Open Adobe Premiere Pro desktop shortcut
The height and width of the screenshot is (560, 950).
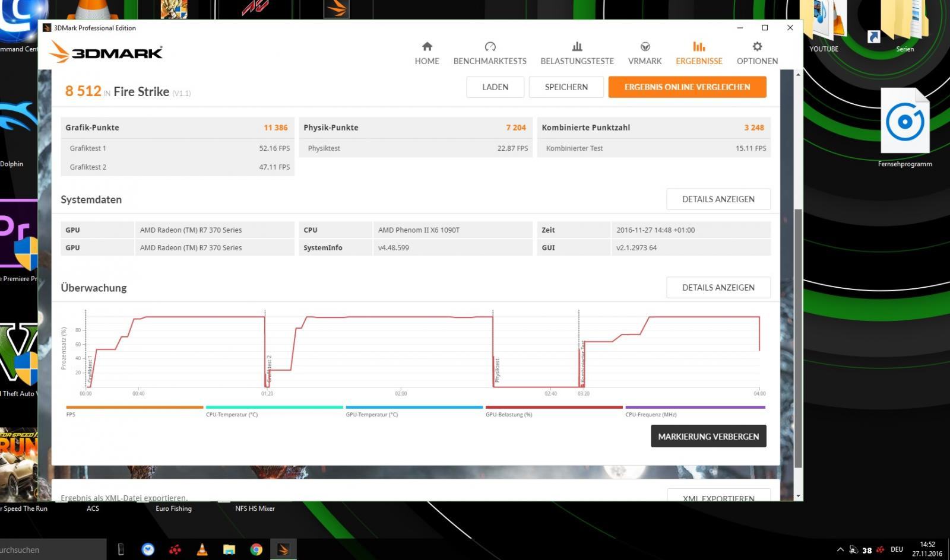coord(18,240)
